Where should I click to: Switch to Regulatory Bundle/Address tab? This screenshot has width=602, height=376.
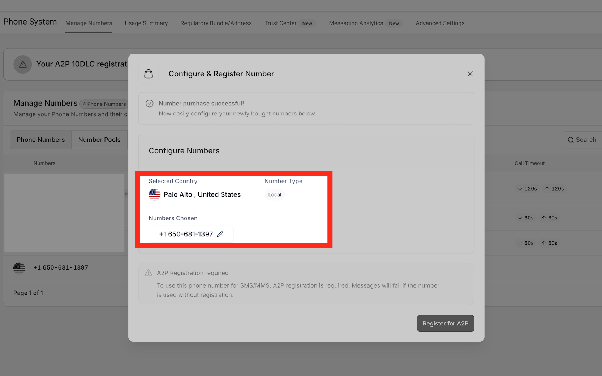tap(216, 23)
